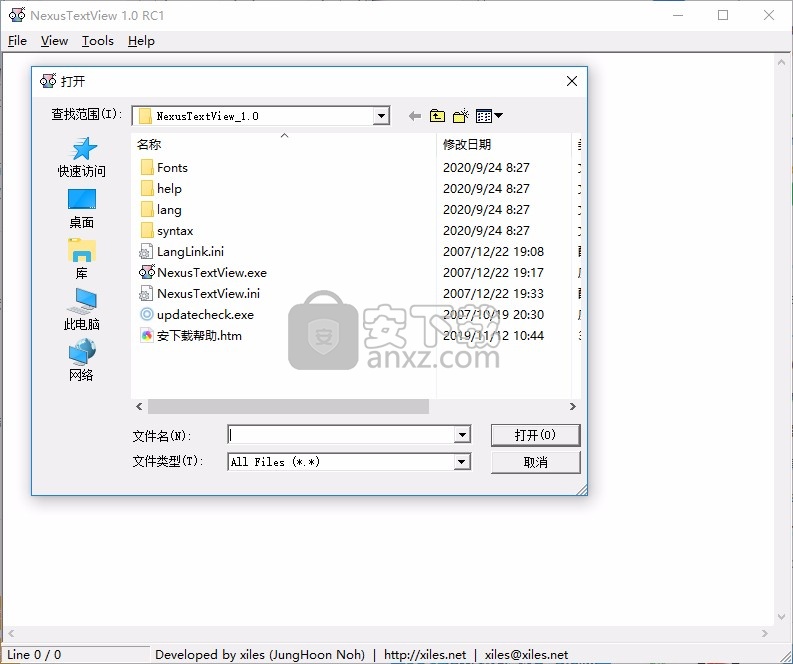Click main window vertical scroll down arrow
Image resolution: width=793 pixels, height=664 pixels.
tap(781, 617)
